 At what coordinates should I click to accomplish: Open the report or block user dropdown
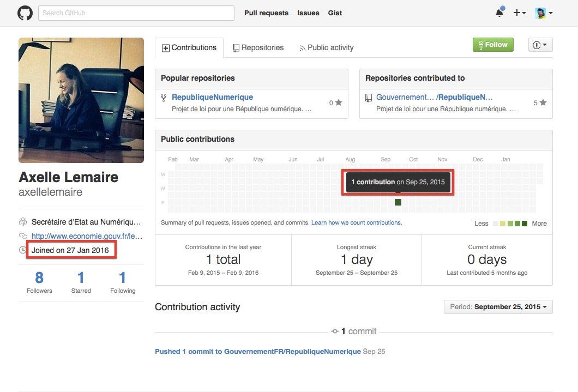point(540,45)
